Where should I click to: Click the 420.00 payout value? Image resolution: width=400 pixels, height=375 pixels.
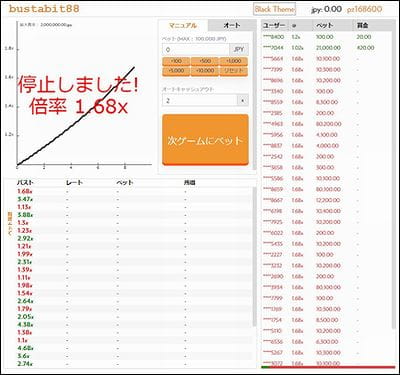tap(365, 48)
